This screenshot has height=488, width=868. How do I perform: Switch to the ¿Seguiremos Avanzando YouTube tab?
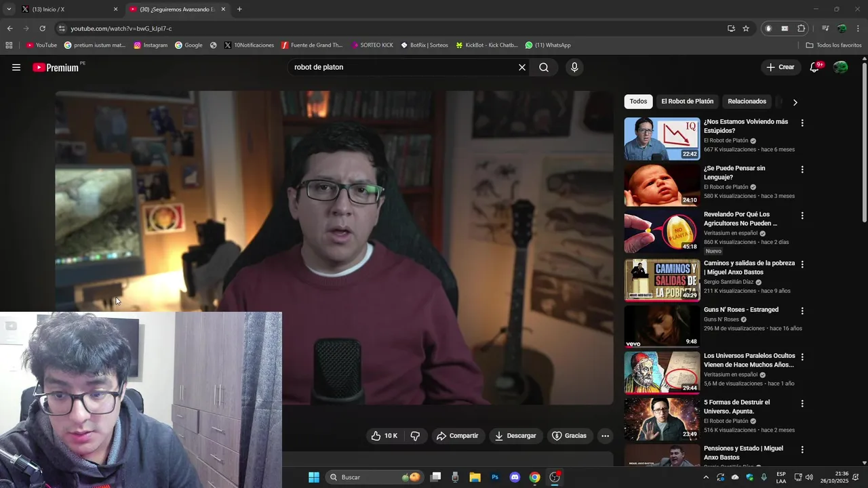tap(177, 9)
